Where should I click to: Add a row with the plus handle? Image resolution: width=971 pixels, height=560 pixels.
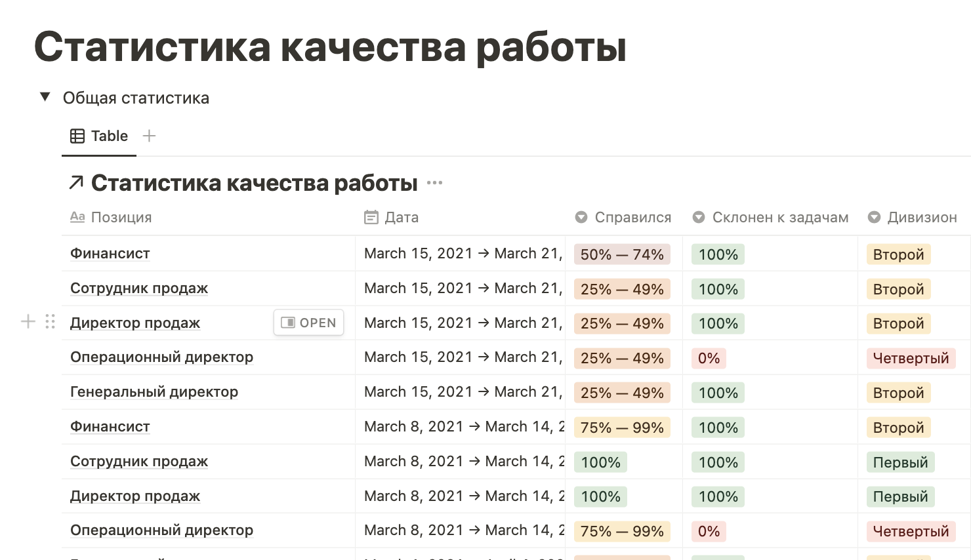(x=28, y=321)
